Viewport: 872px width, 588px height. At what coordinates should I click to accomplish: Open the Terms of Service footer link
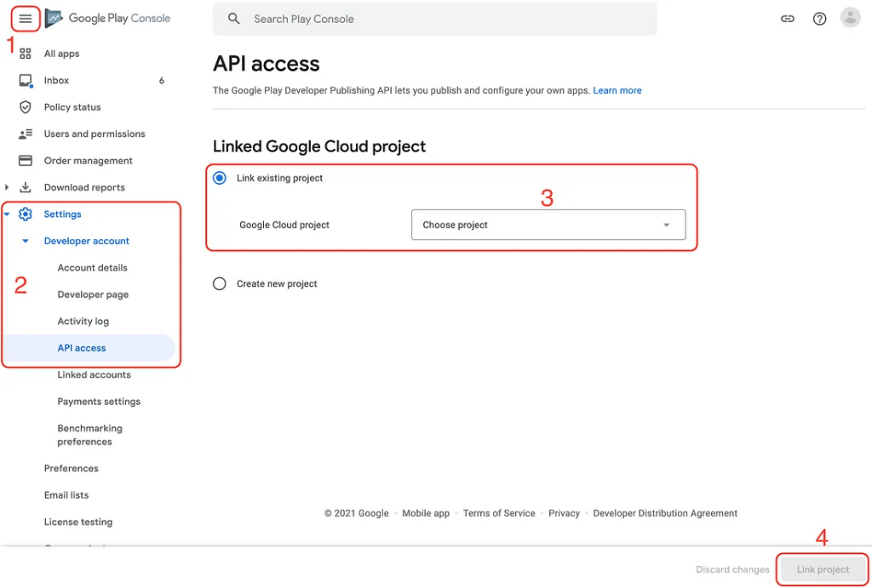[499, 513]
